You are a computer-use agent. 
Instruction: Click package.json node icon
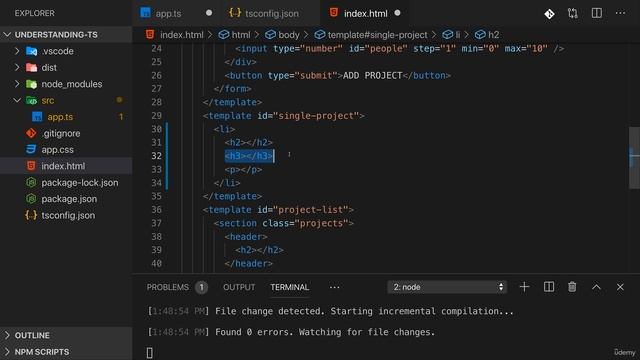[x=31, y=199]
